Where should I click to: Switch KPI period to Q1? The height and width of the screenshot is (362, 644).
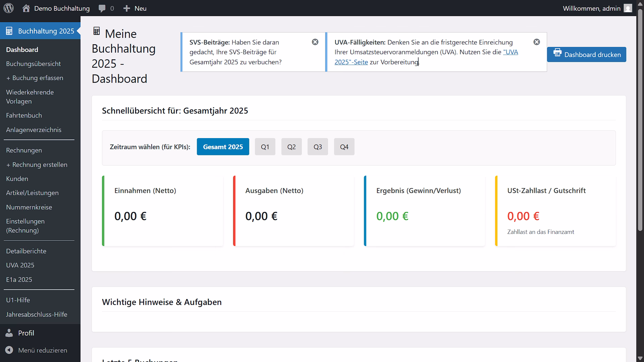click(265, 147)
